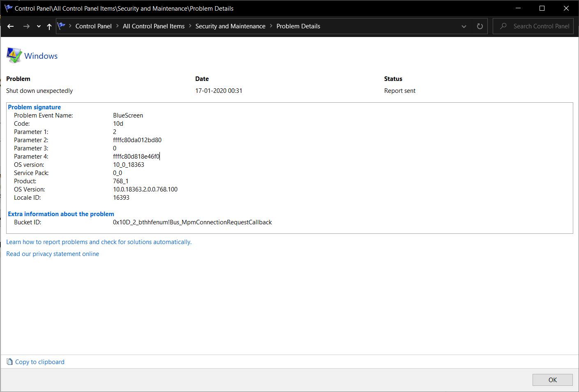579x392 pixels.
Task: Expand chevron after Security and Maintenance
Action: (x=271, y=26)
